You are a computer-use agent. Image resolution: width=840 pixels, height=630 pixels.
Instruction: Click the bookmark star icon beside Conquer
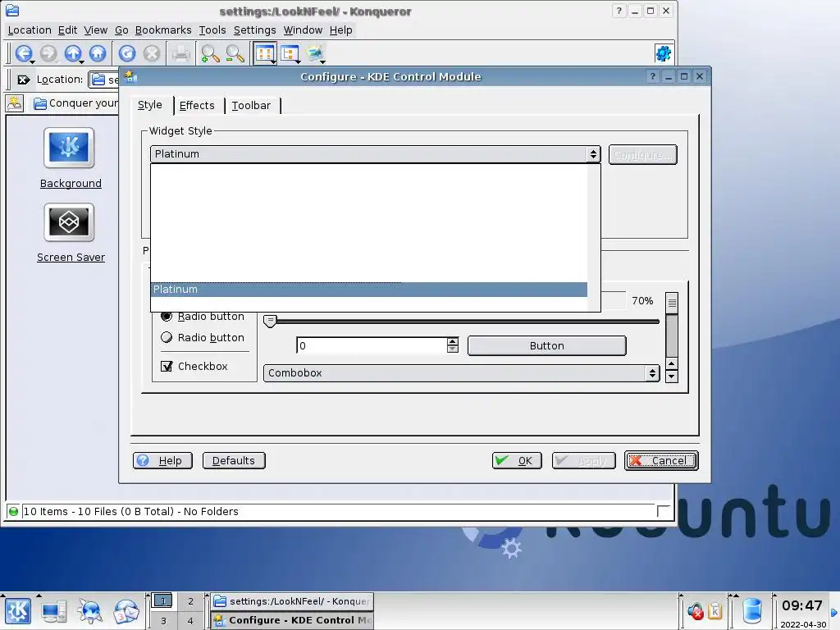(15, 103)
